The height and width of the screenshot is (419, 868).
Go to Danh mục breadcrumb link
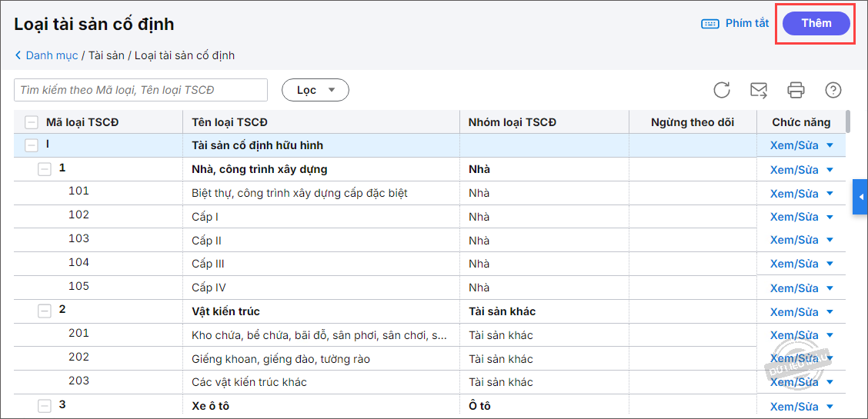tap(52, 55)
